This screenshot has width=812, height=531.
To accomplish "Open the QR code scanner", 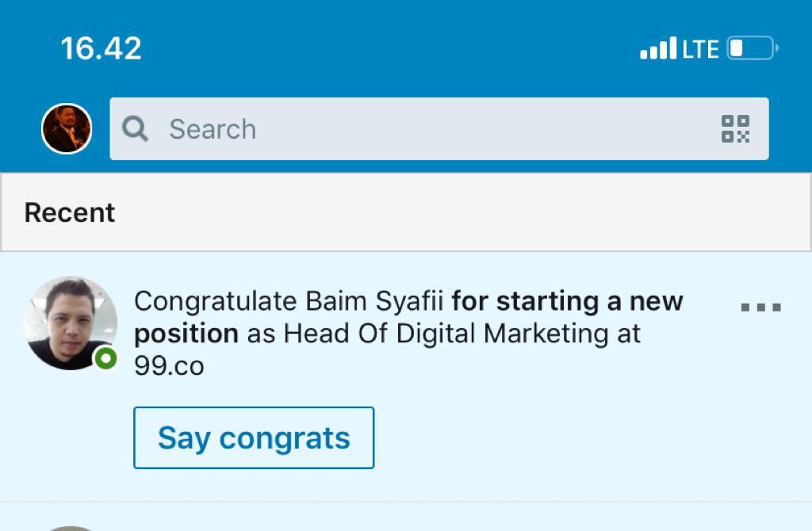I will [735, 128].
